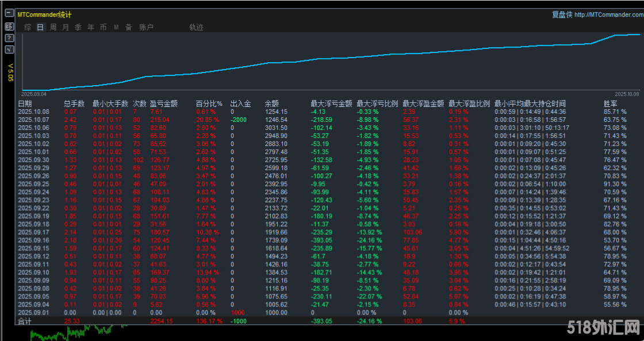Switch to the 账户 account tab

[146, 27]
